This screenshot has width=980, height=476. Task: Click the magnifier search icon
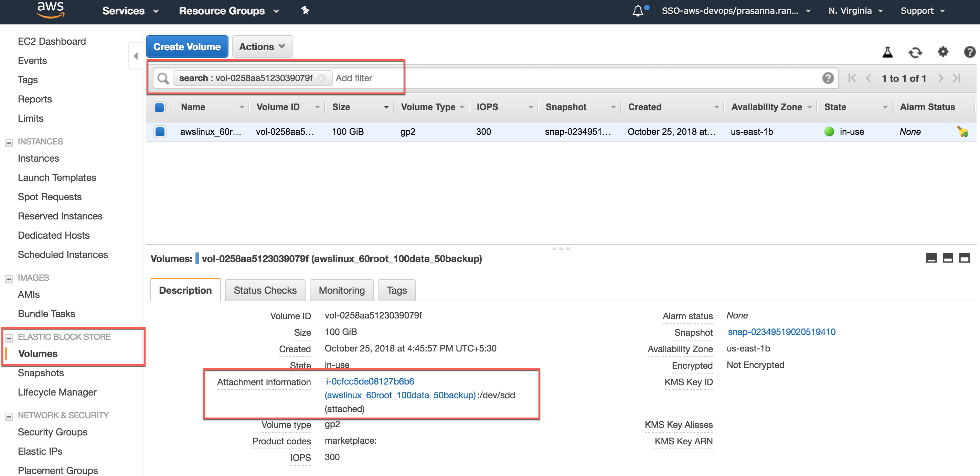point(163,78)
